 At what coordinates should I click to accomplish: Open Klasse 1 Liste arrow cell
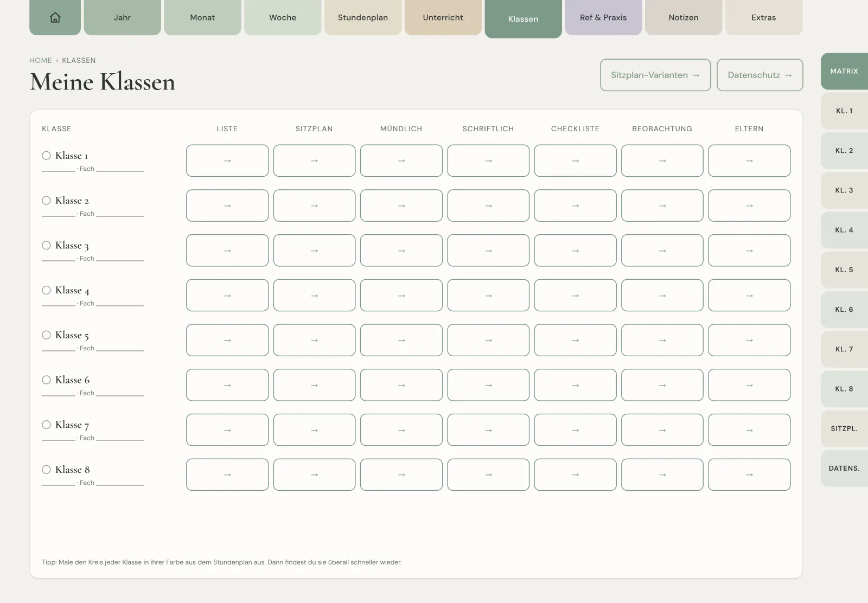[x=227, y=161]
